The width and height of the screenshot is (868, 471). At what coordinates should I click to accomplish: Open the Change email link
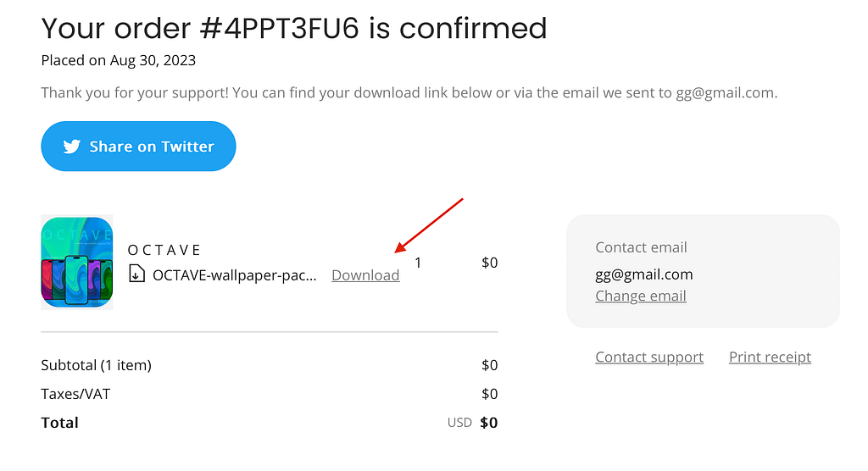[641, 296]
